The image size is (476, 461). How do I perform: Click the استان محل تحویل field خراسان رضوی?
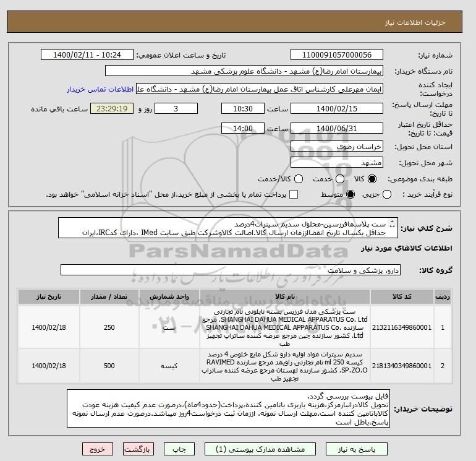pos(337,147)
